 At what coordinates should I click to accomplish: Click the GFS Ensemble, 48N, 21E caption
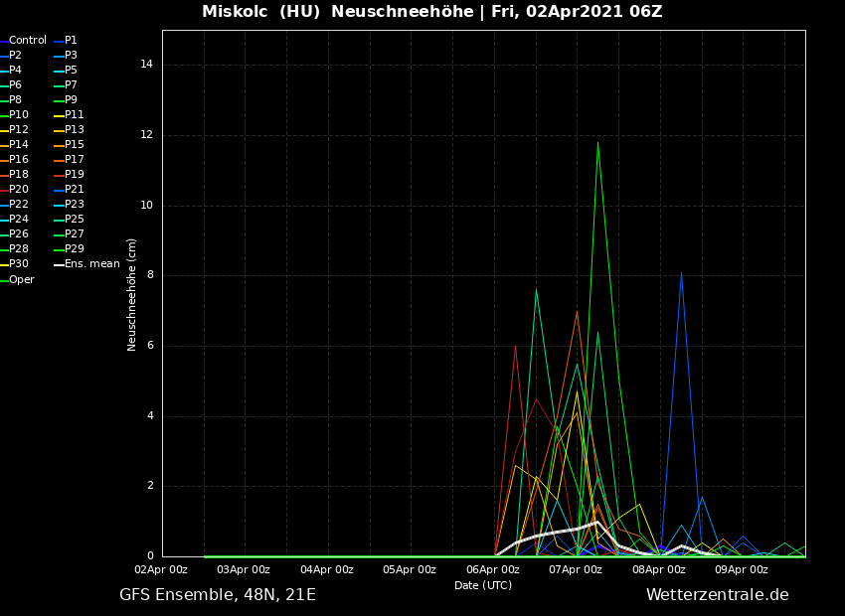(218, 595)
